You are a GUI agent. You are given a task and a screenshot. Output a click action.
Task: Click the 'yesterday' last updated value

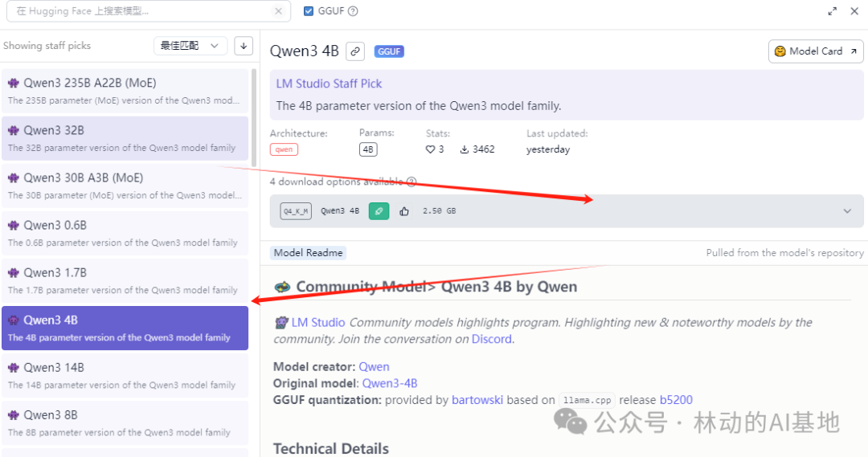[x=548, y=149]
